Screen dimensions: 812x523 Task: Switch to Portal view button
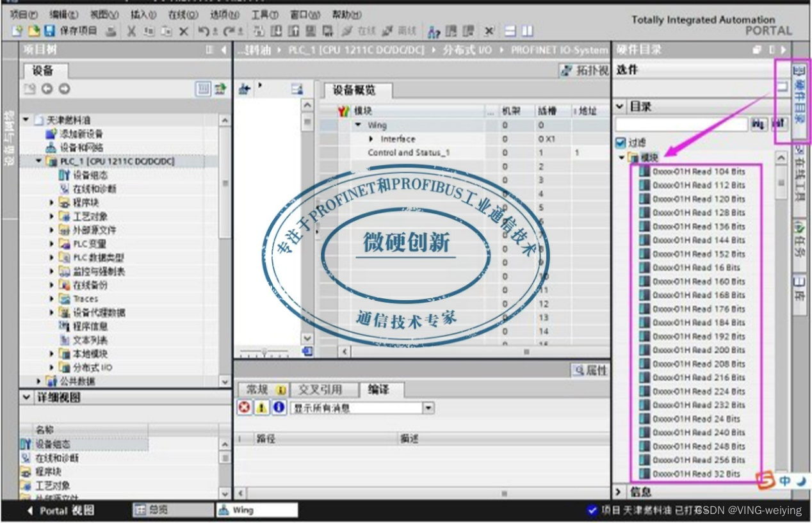[60, 510]
